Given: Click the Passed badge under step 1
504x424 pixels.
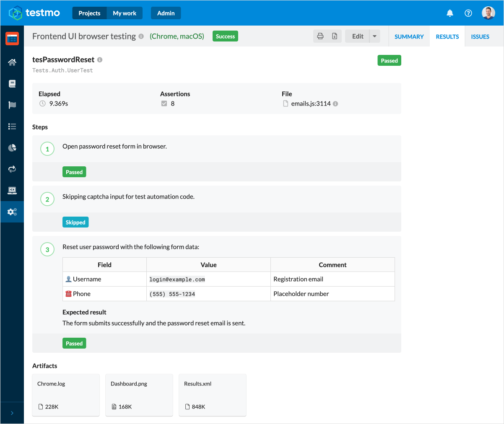Looking at the screenshot, I should (74, 172).
